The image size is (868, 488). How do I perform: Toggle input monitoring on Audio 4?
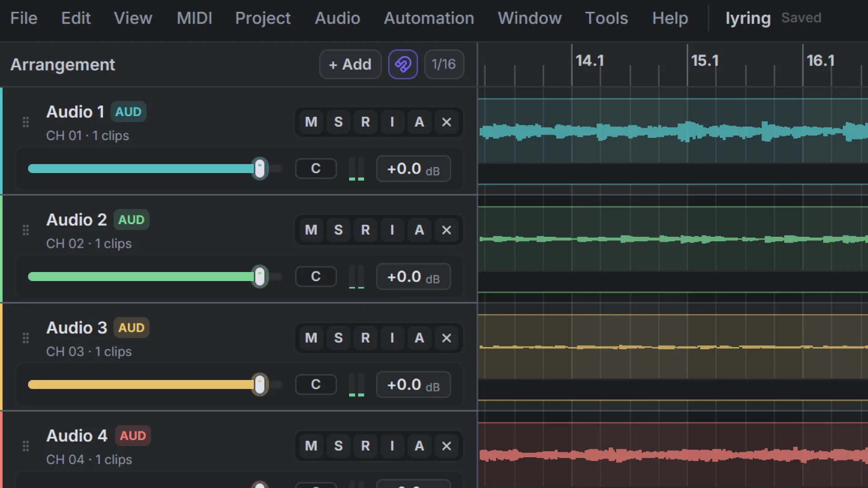392,446
